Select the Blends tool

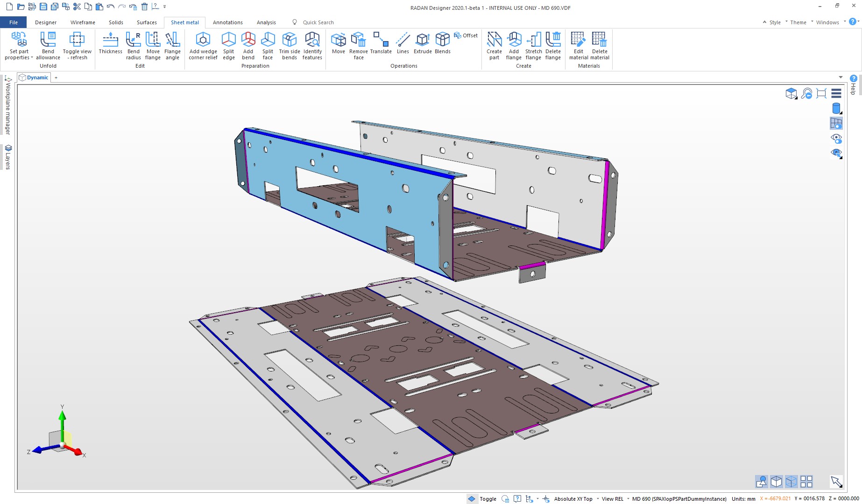(x=442, y=45)
